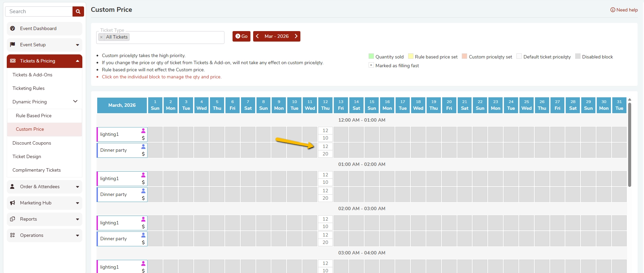This screenshot has height=273, width=644.
Task: Click Dinner party person icon in 01:00 AM slot
Action: (143, 191)
